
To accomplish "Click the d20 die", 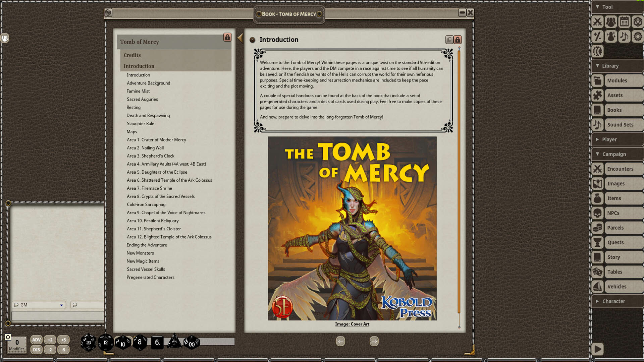I will pyautogui.click(x=89, y=342).
